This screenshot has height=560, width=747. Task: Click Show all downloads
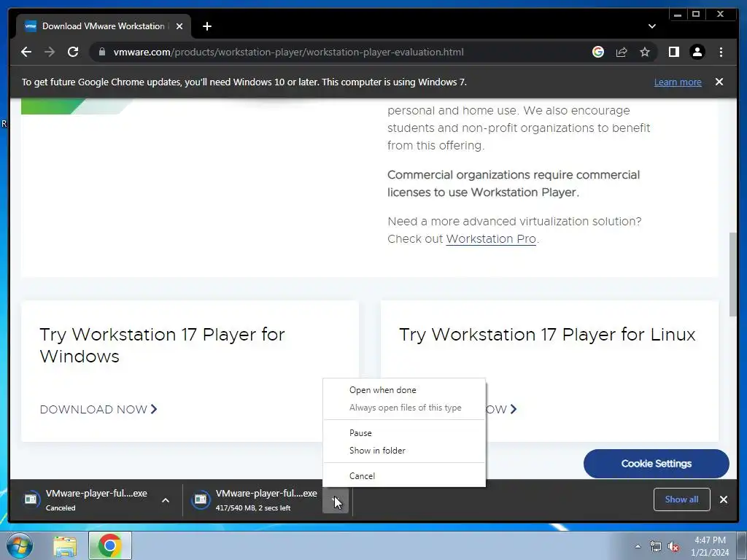click(x=682, y=499)
